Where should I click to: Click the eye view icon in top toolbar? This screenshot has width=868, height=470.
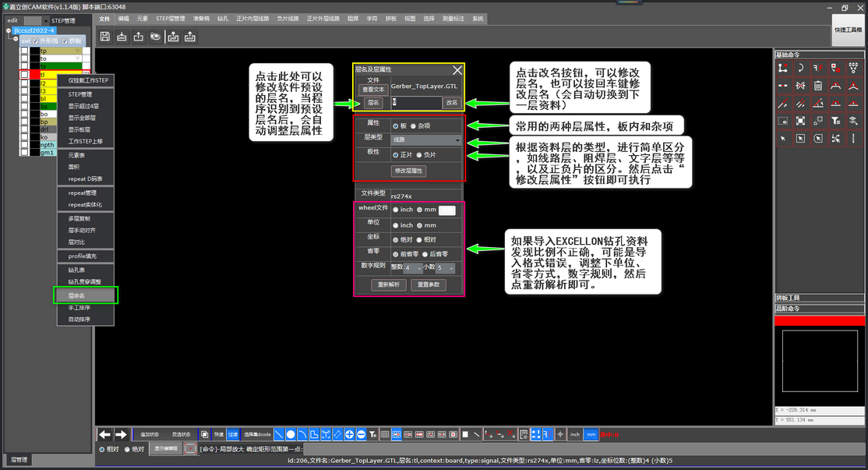pyautogui.click(x=156, y=37)
